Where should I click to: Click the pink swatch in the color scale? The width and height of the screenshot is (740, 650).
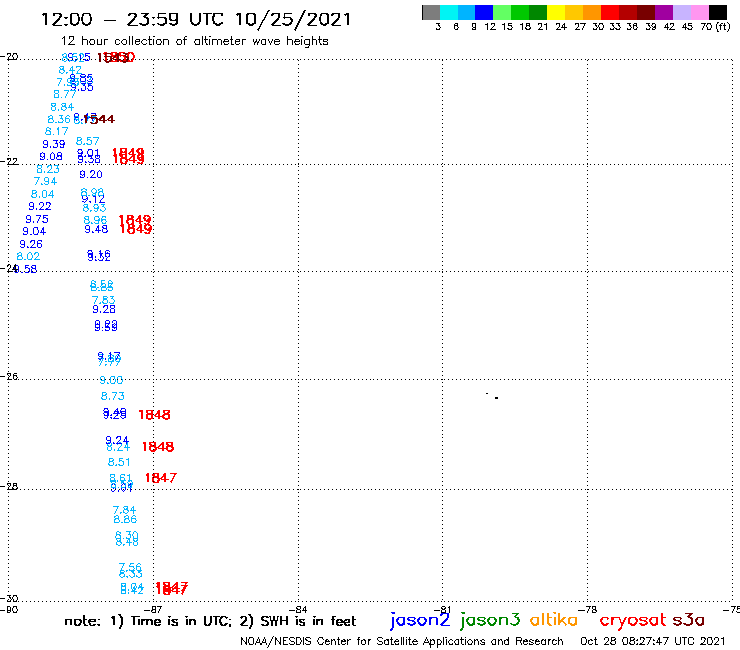699,12
